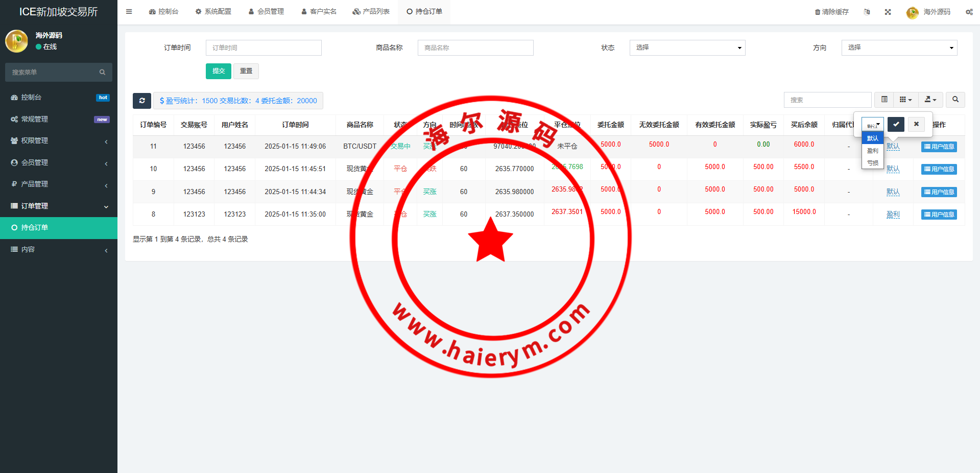Image resolution: width=980 pixels, height=473 pixels.
Task: Switch to the 产品列表 tab
Action: coord(371,11)
